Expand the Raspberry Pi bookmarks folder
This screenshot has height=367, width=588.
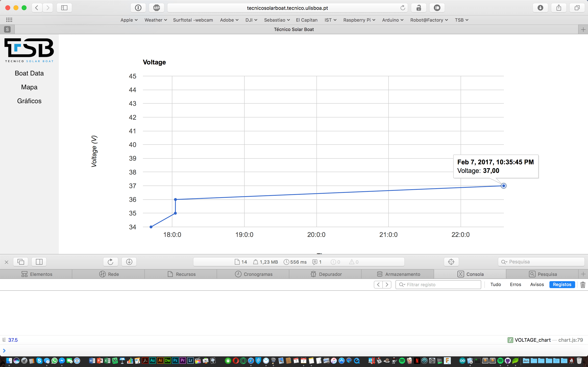tap(359, 20)
